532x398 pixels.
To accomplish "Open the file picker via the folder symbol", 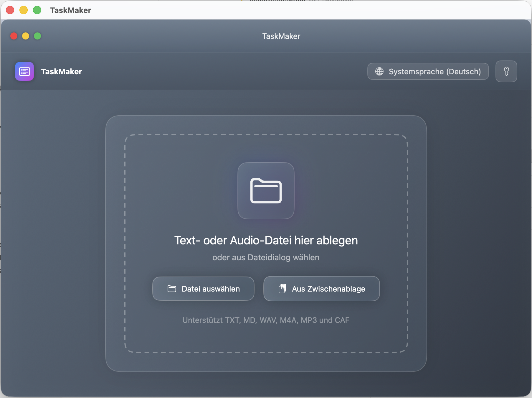I will pyautogui.click(x=203, y=289).
